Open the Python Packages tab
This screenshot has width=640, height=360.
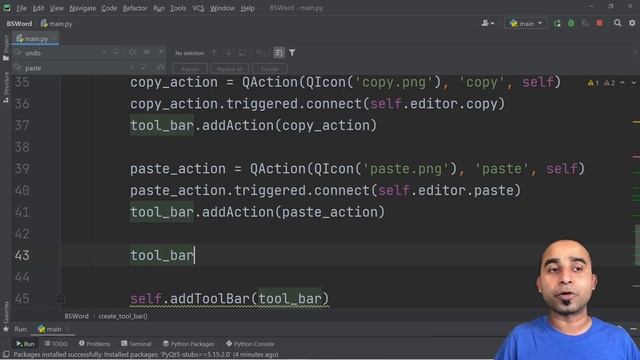click(188, 344)
